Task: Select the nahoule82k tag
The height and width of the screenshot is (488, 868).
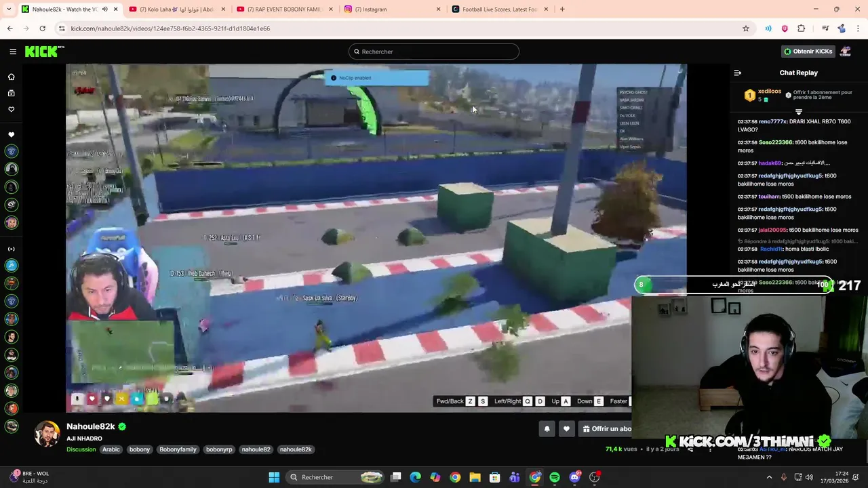Action: (x=296, y=449)
